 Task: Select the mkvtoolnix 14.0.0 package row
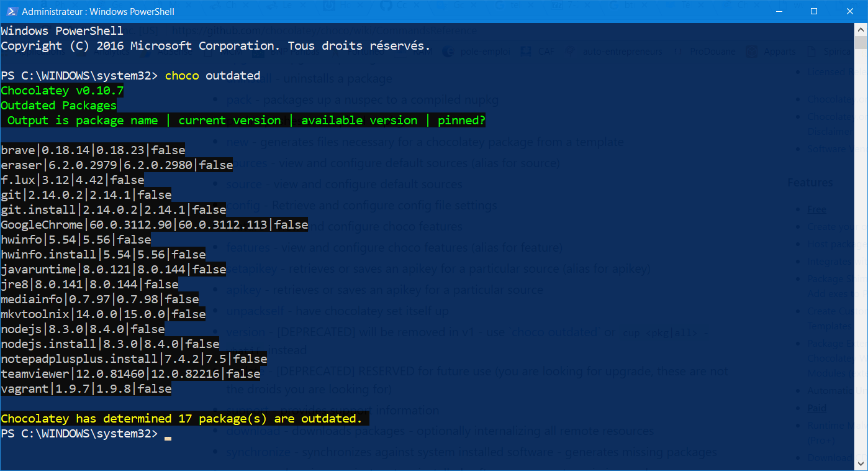[x=103, y=314]
